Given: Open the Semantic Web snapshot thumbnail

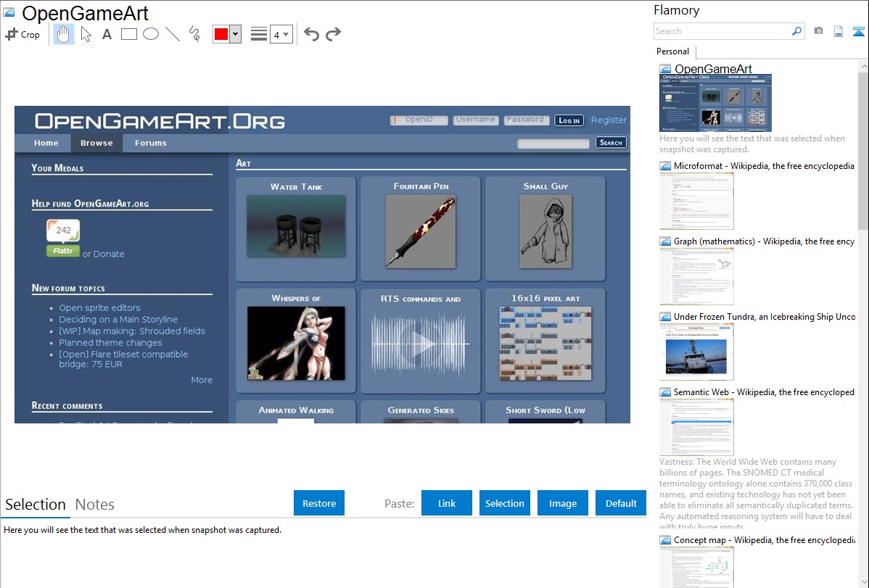Looking at the screenshot, I should (x=696, y=427).
